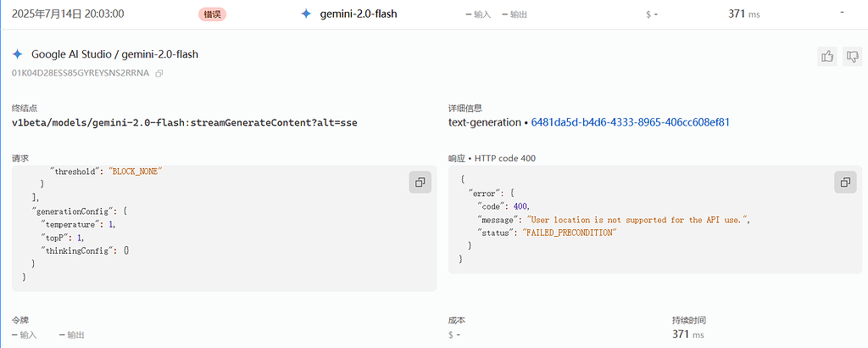This screenshot has width=868, height=348.
Task: Click the "code": 400 line in response
Action: [x=504, y=207]
